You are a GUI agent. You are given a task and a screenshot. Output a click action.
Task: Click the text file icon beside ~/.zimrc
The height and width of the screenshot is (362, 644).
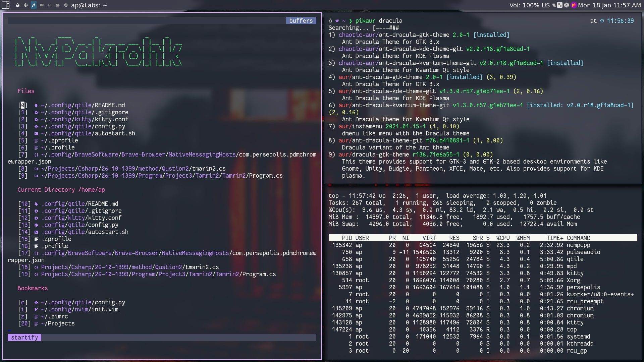pos(36,316)
